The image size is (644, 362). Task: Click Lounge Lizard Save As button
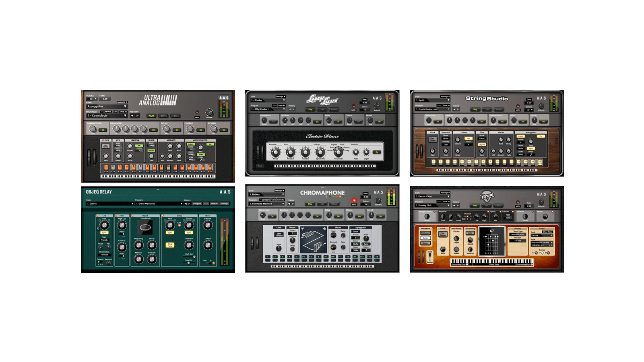282,105
